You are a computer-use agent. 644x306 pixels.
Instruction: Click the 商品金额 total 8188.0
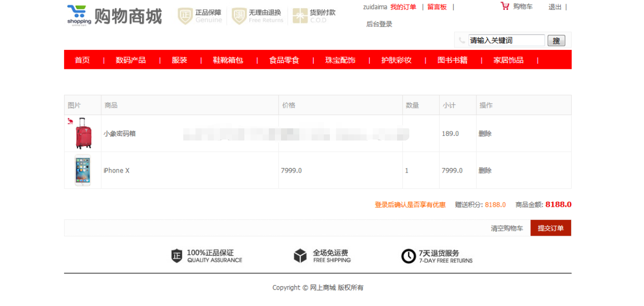tap(558, 204)
